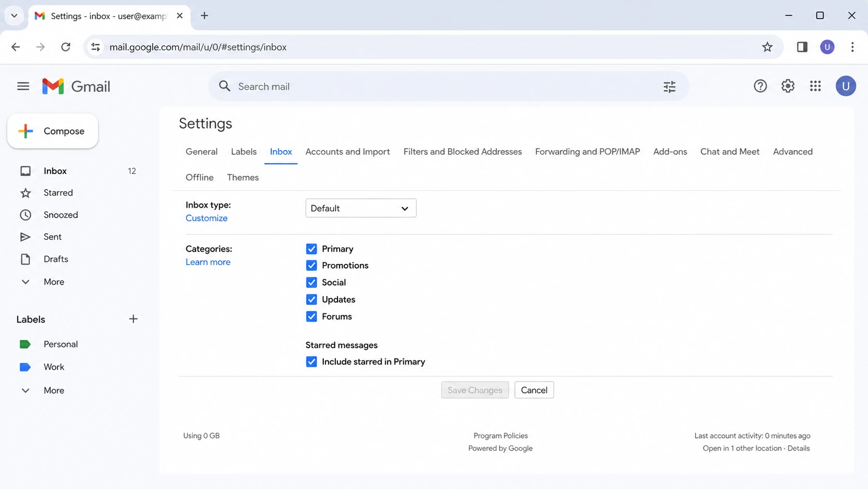
Task: Uncheck the Social category checkbox
Action: coord(311,283)
